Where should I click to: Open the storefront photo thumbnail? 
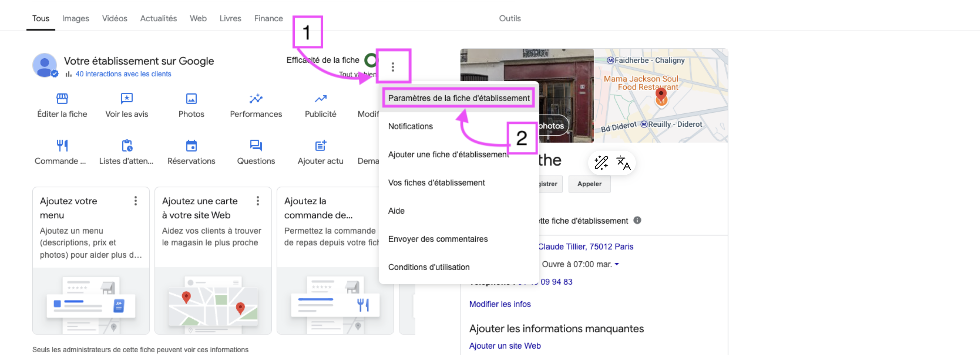(x=527, y=95)
